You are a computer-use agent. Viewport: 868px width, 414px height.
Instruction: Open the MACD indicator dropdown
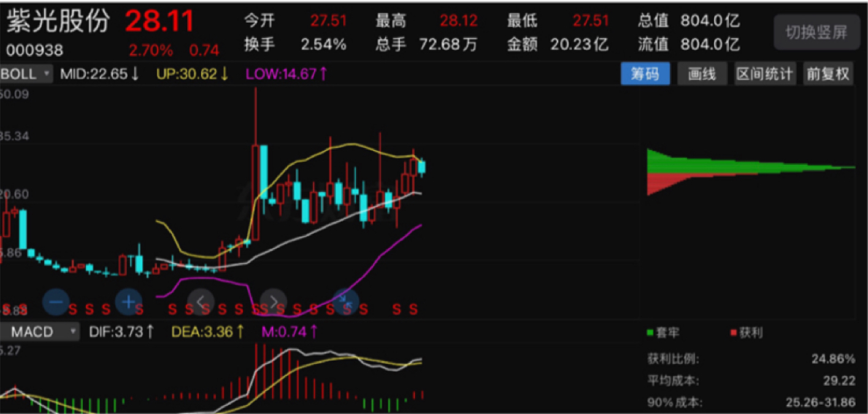40,332
